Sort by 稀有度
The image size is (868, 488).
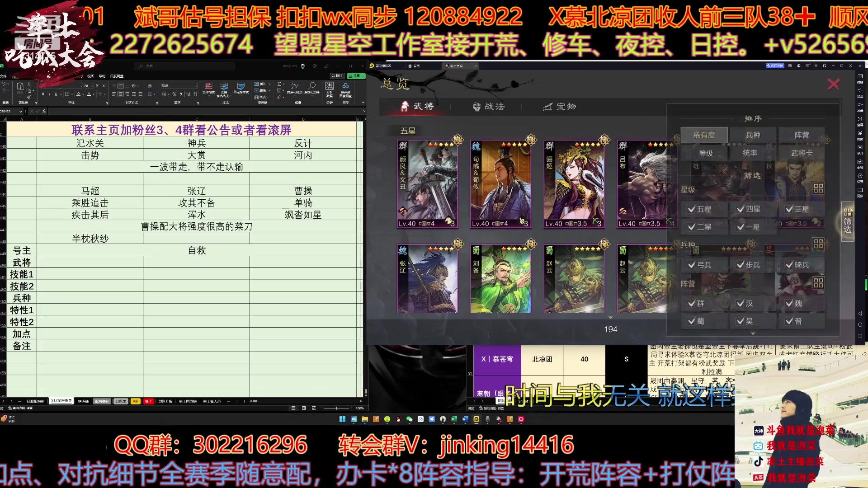704,135
